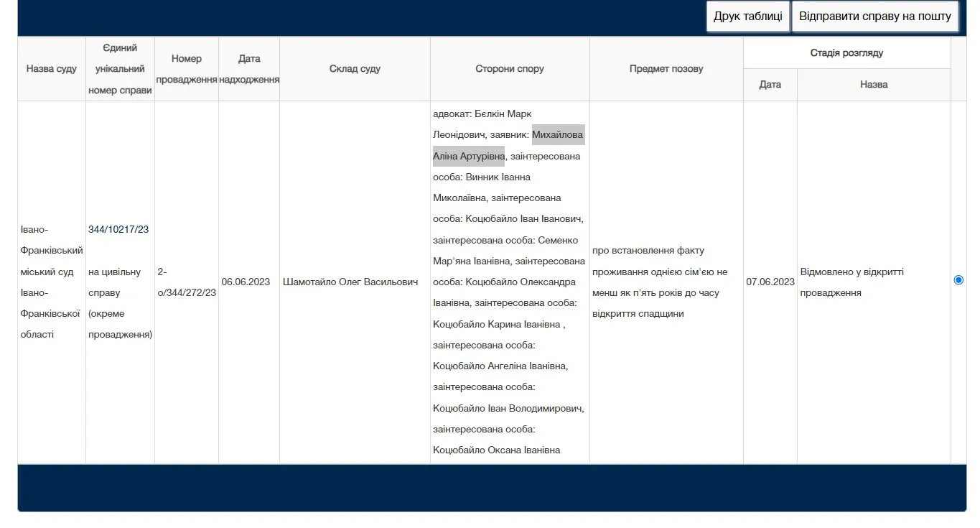Click the "Сторони спору" column header
This screenshot has height=528, width=980.
[x=510, y=69]
